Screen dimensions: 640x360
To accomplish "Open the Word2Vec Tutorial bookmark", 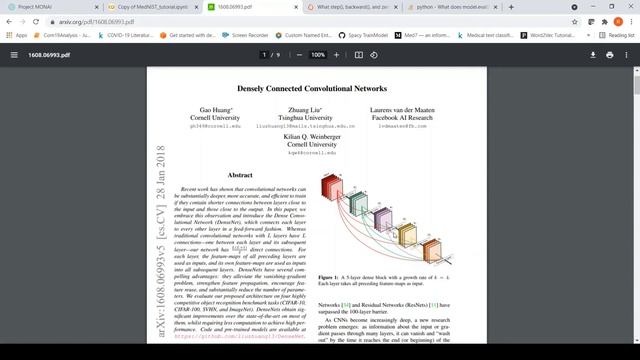I will click(548, 36).
